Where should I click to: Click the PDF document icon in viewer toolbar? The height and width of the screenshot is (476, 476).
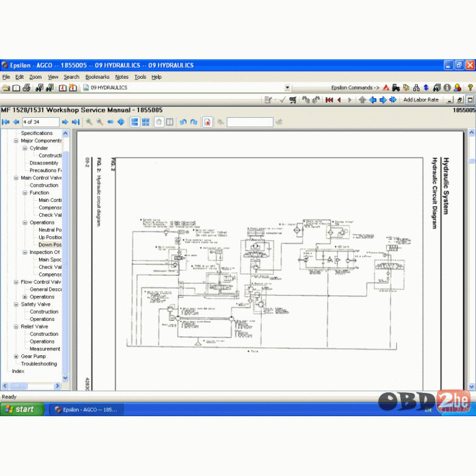(207, 122)
